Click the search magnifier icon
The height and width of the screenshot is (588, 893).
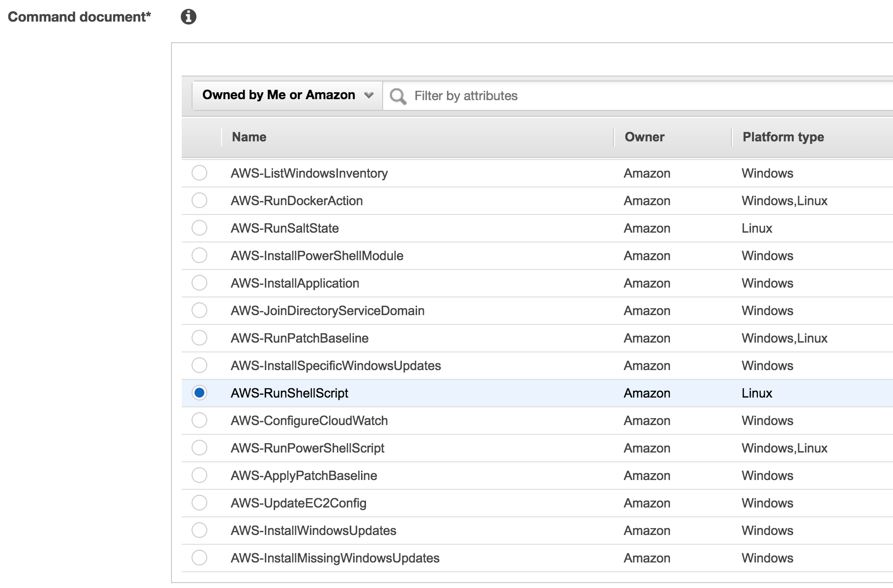click(398, 96)
